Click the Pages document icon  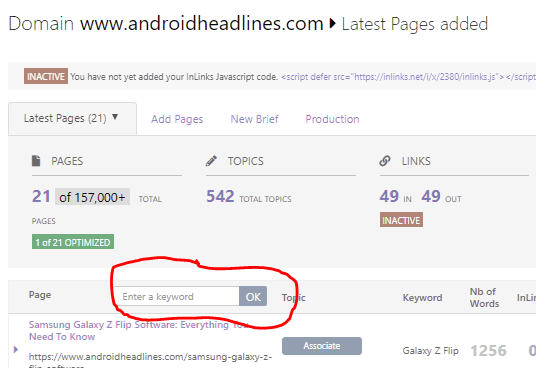tap(36, 161)
